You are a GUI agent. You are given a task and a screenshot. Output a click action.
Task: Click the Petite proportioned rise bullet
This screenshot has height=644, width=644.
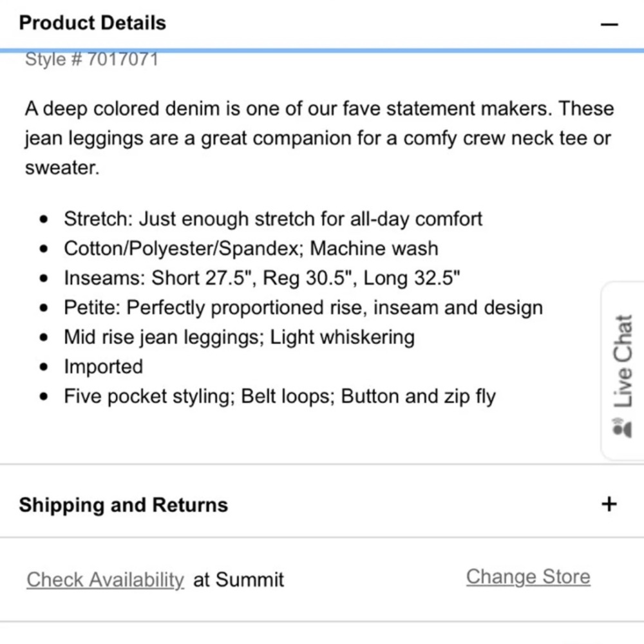(303, 308)
